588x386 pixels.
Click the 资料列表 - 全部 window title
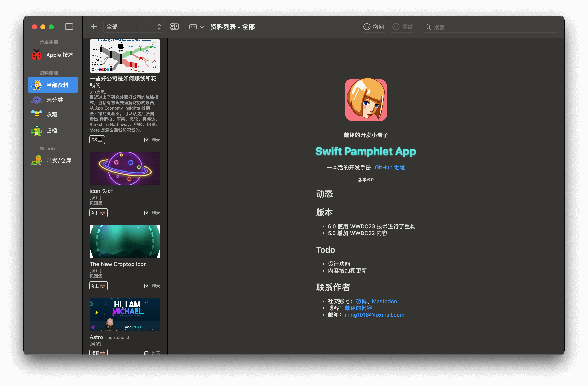point(233,27)
